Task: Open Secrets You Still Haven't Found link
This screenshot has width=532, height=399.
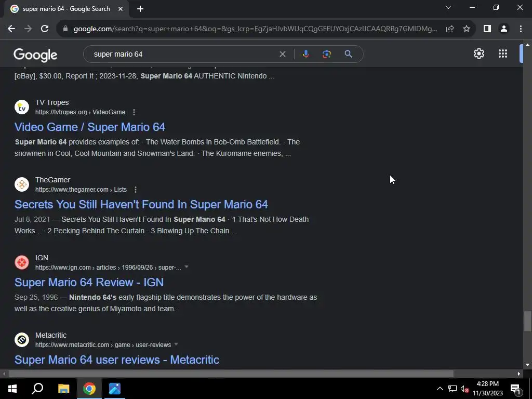Action: 141,205
